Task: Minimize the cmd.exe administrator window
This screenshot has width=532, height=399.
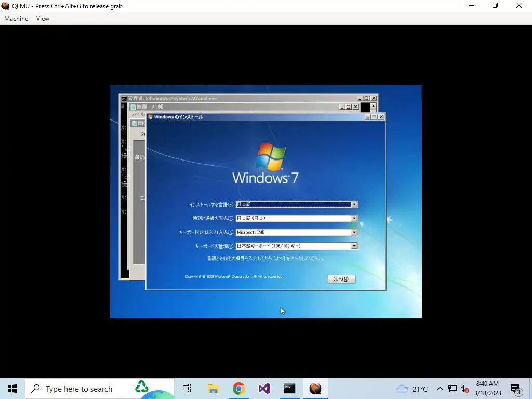Action: (x=360, y=98)
